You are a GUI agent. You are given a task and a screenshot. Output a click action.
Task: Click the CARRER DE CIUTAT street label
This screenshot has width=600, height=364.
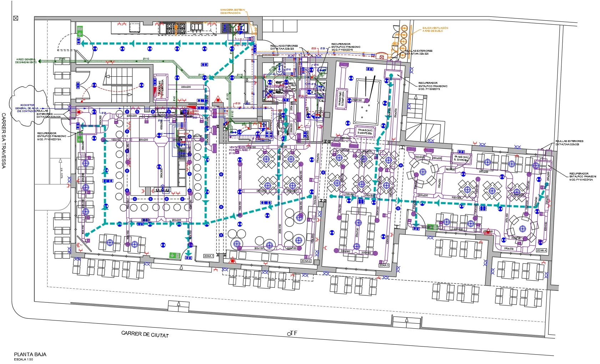145,334
